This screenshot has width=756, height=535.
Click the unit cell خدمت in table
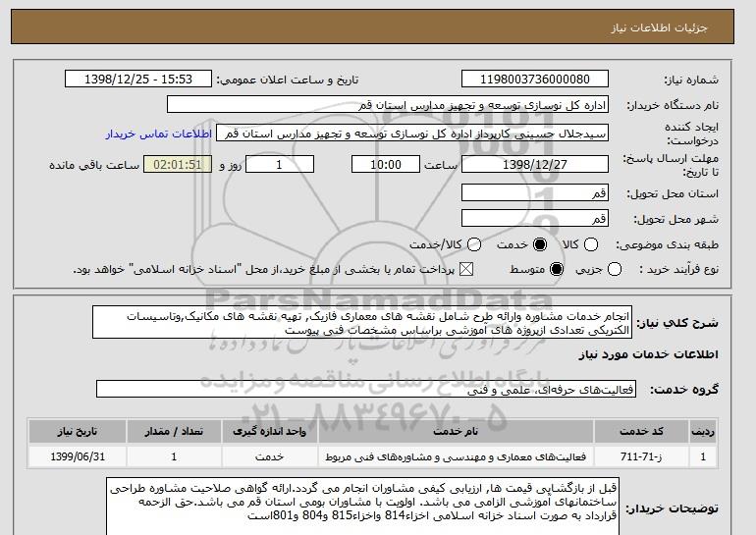click(x=270, y=456)
